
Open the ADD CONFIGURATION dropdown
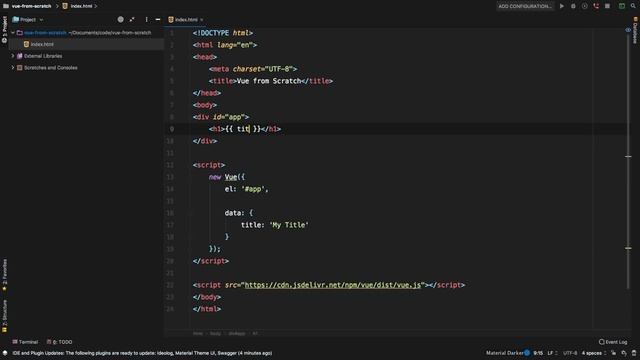point(525,6)
